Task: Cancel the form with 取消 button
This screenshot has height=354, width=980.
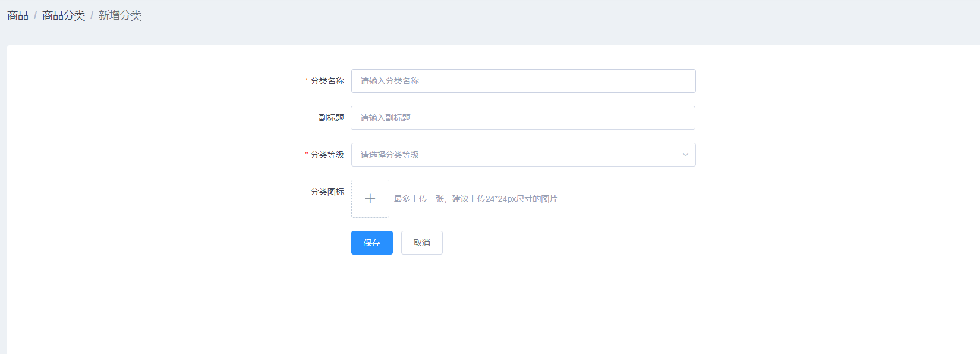Action: (421, 243)
